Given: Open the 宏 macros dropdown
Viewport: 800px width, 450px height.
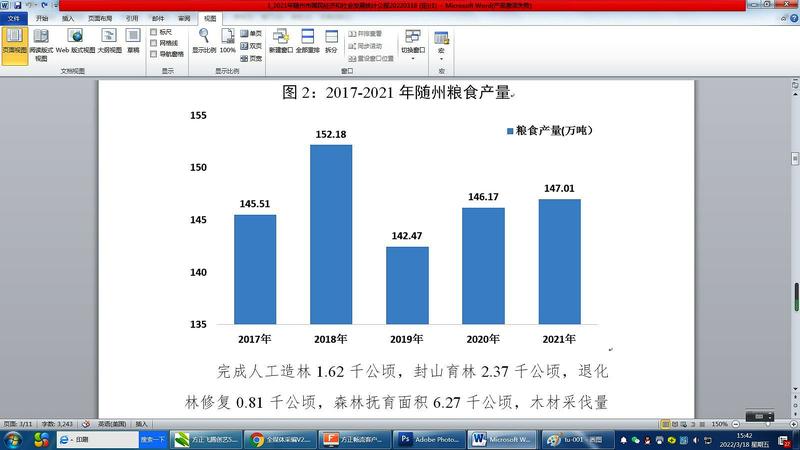Looking at the screenshot, I should pos(441,44).
